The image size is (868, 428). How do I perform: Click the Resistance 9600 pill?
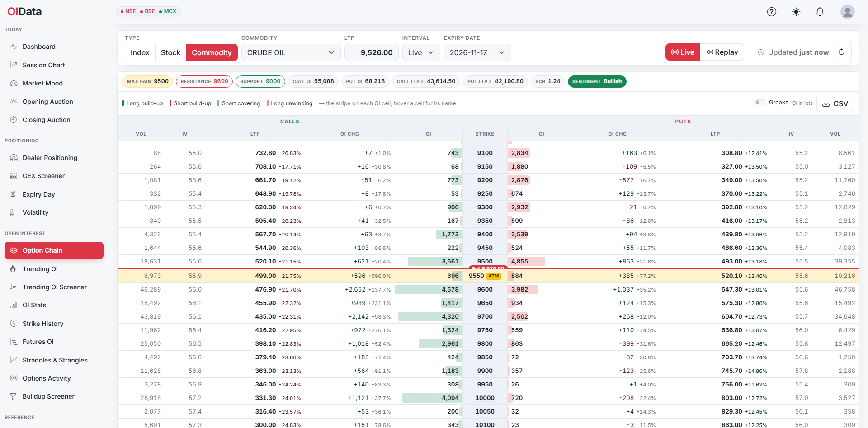coord(204,81)
